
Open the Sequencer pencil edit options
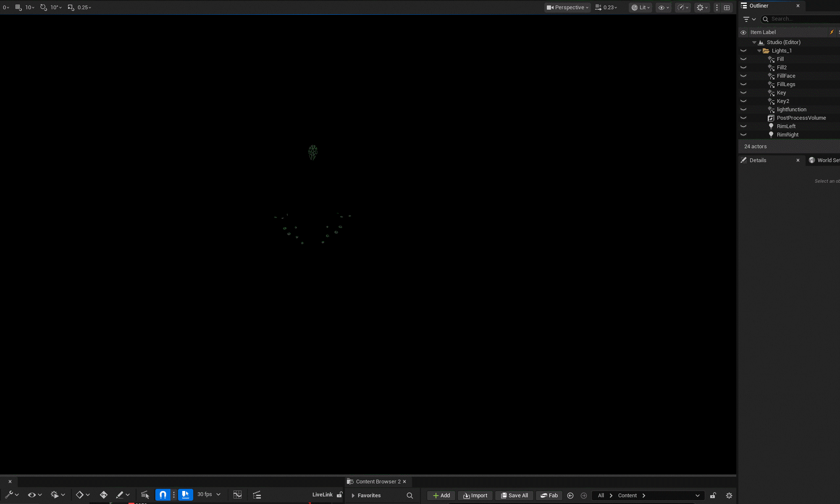(x=123, y=495)
